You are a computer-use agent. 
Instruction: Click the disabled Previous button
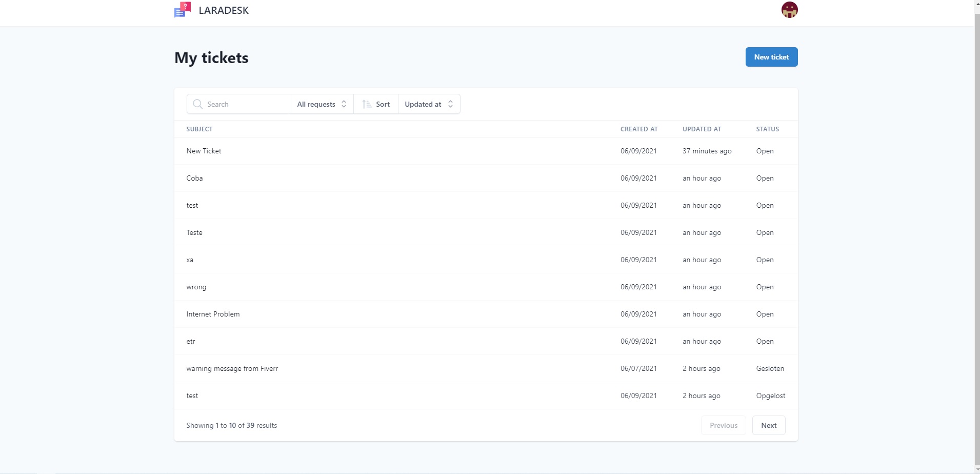pos(724,425)
